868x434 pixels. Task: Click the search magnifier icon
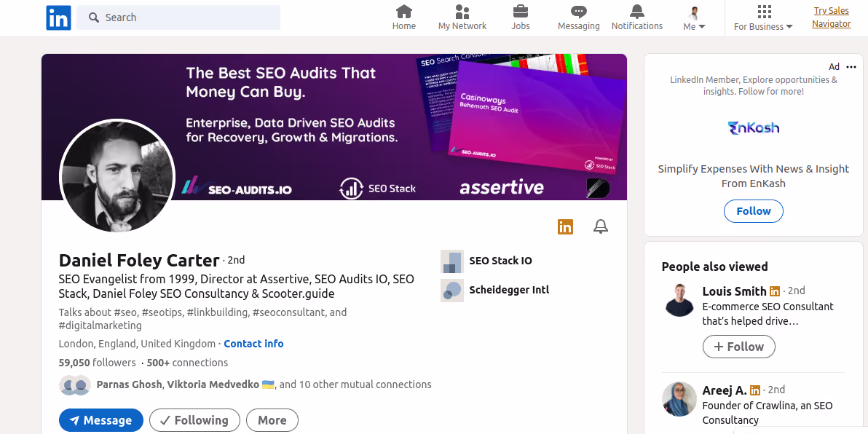(x=93, y=17)
